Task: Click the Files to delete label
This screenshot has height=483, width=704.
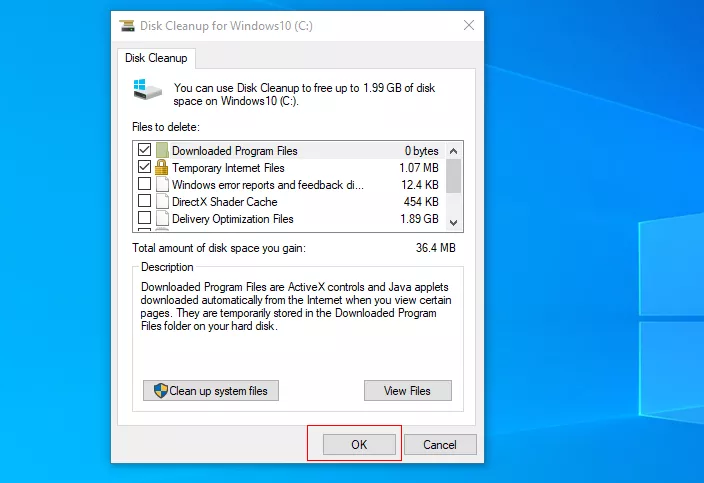Action: click(166, 127)
